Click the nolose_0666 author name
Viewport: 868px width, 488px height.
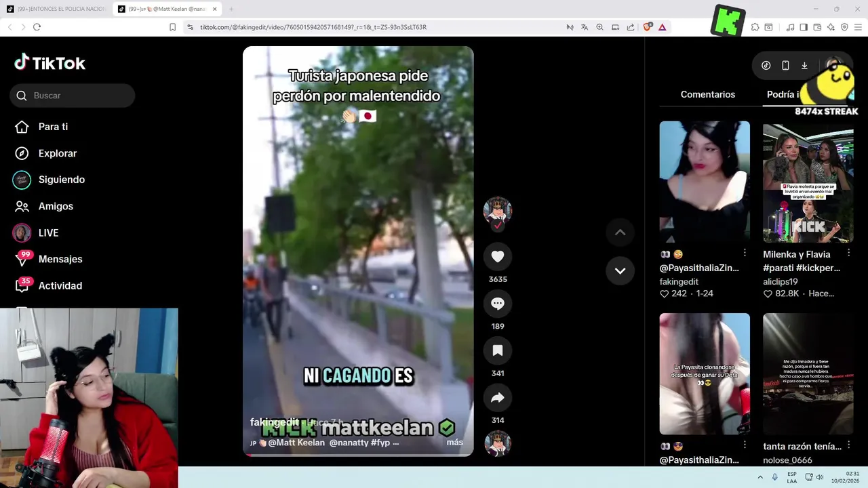pyautogui.click(x=788, y=460)
